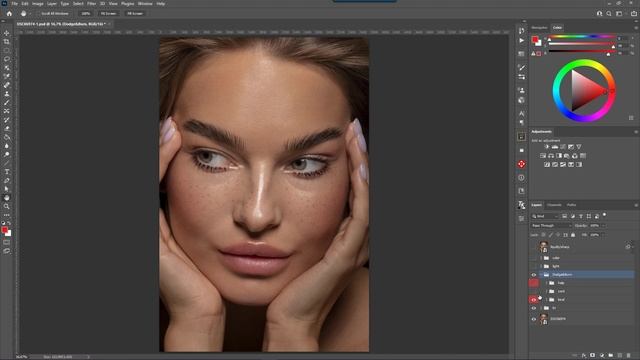The width and height of the screenshot is (640, 360).
Task: Filter for pixel layers in Layers panel
Action: [x=564, y=216]
